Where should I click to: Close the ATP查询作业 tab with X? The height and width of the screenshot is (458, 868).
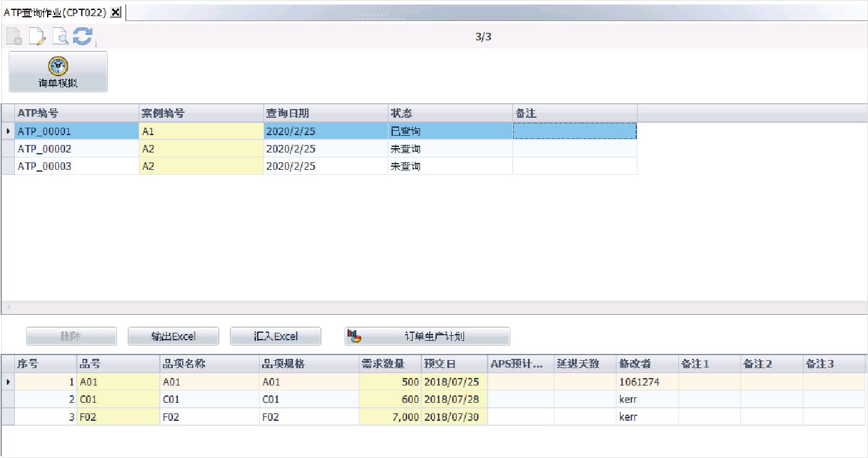116,12
